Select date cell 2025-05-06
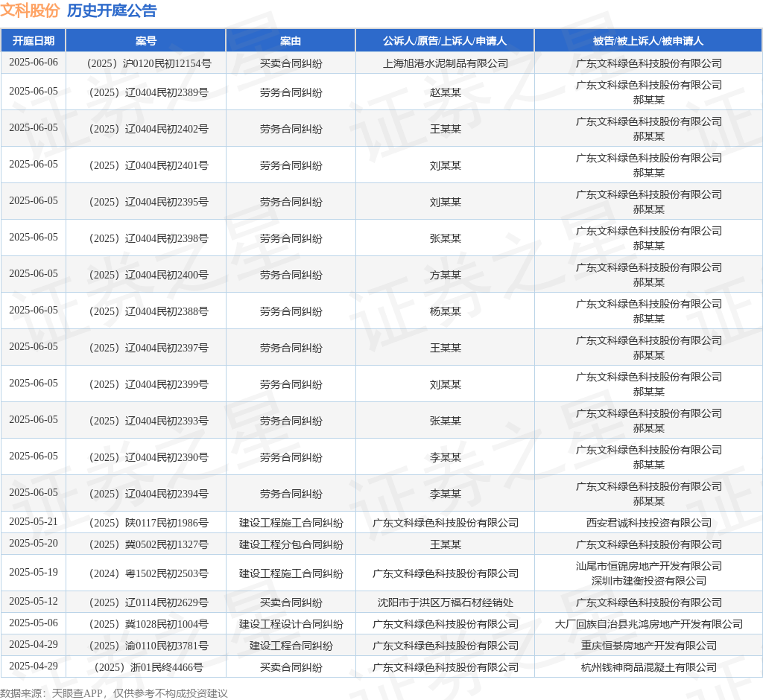The image size is (763, 700). click(33, 623)
